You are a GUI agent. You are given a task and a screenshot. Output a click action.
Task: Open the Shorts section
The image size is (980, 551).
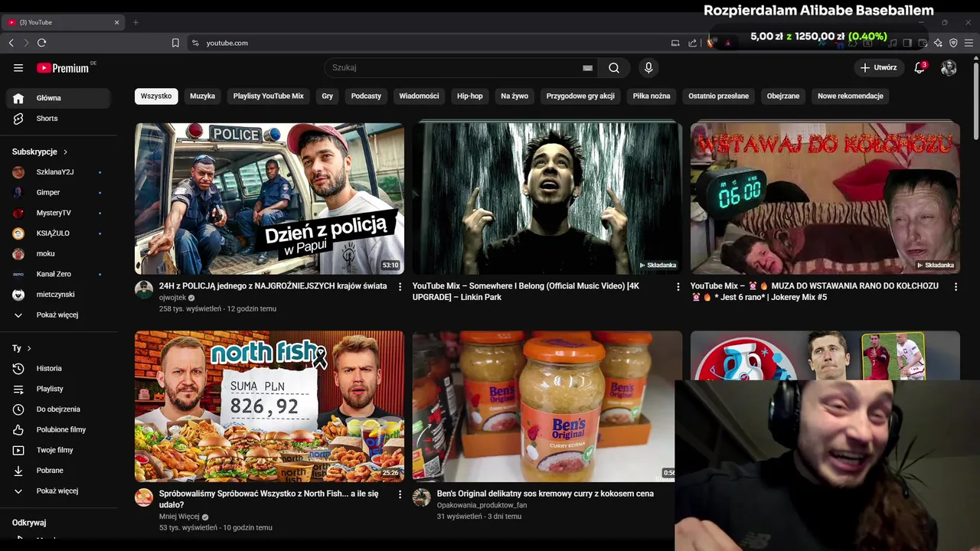(60, 119)
